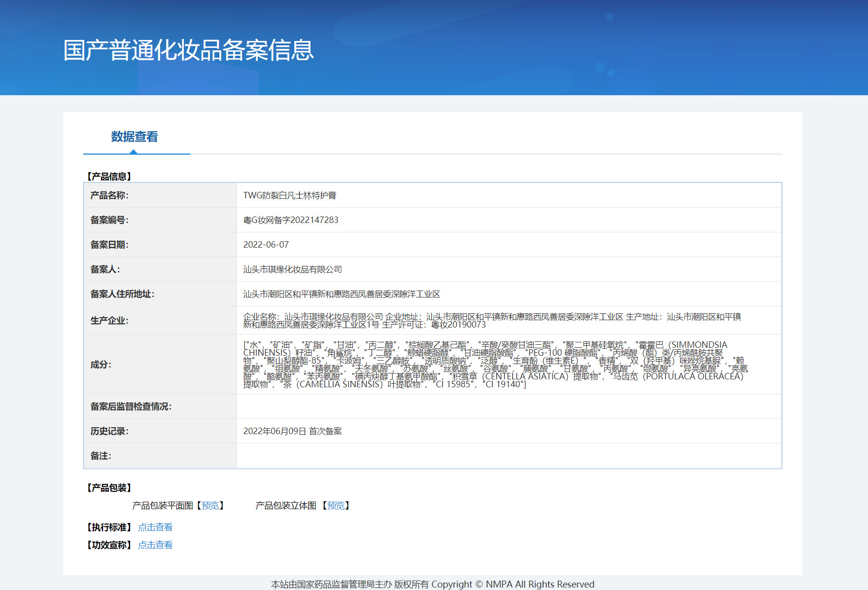Click the empty 备案后监督检查情况 value cell

point(509,406)
